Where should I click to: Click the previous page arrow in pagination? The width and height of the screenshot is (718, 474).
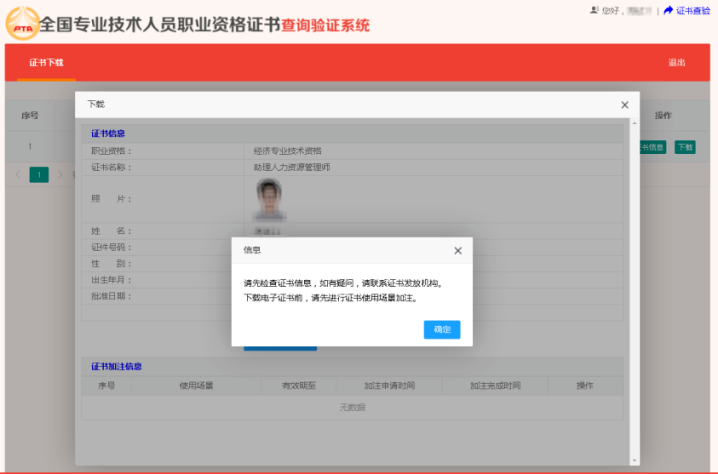pyautogui.click(x=18, y=174)
